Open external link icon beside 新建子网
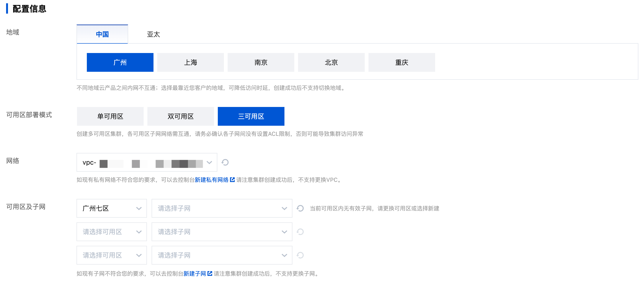Screen dimensions: 644x281 (x=210, y=273)
